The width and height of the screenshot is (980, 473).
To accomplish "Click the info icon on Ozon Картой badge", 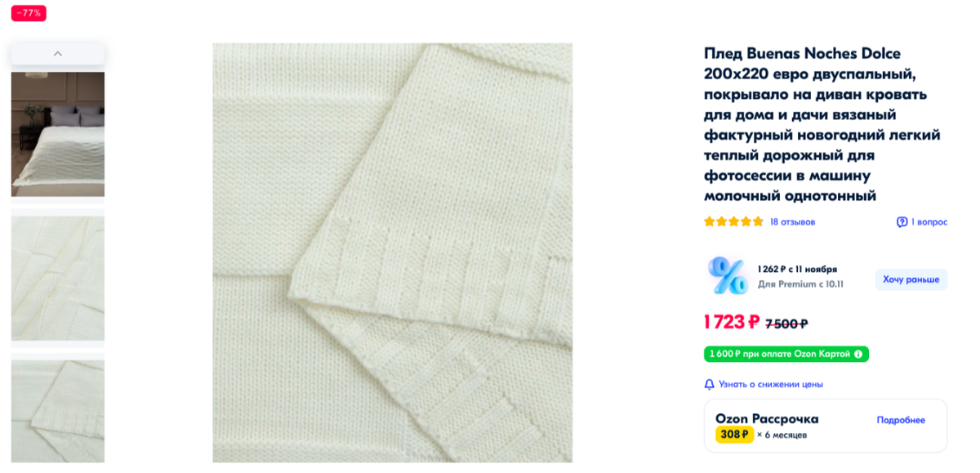I will coord(857,354).
